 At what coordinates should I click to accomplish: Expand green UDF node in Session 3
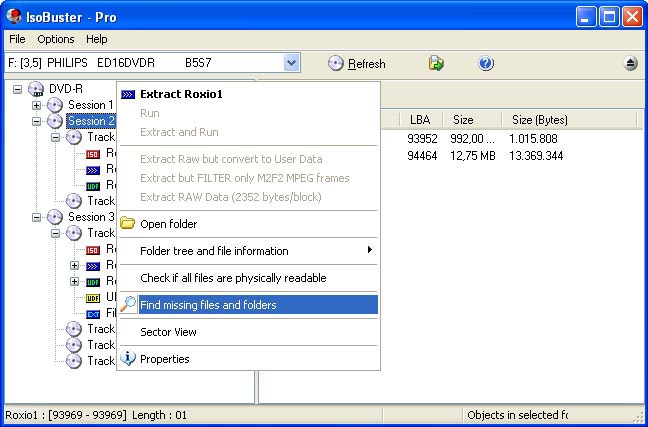74,281
